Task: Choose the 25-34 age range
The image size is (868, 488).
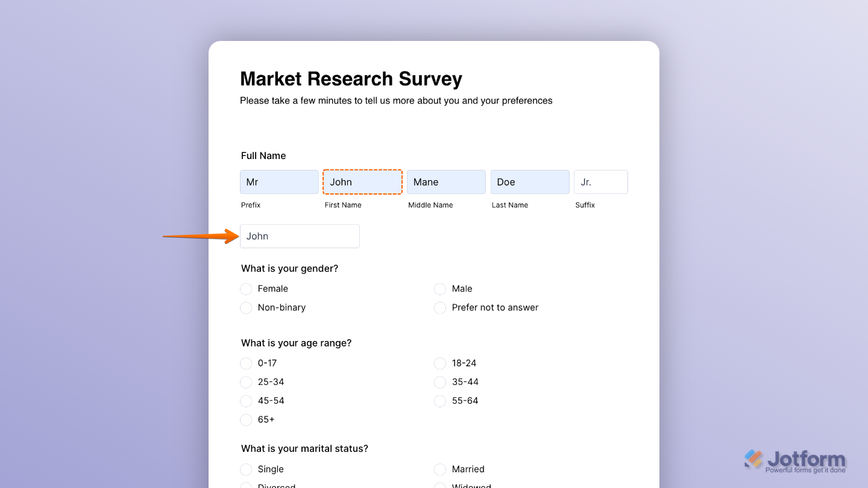Action: pyautogui.click(x=246, y=382)
